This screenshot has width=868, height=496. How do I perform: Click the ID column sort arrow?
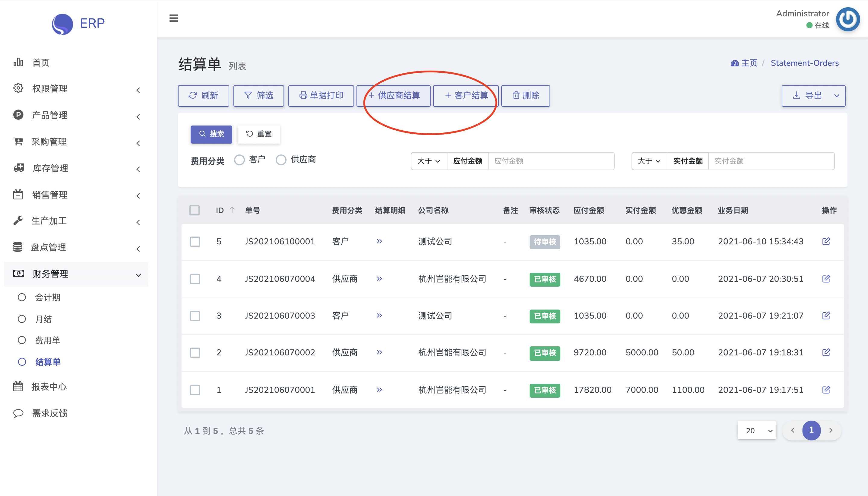(232, 210)
